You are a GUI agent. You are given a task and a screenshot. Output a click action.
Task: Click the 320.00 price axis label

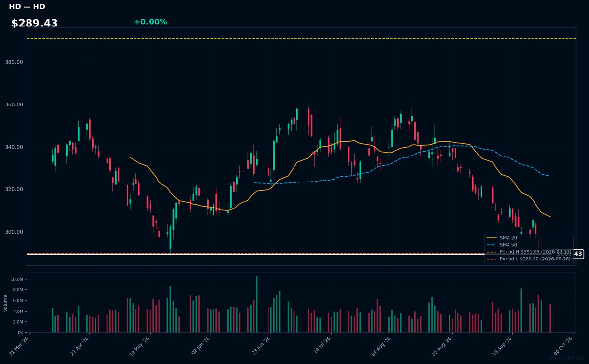pyautogui.click(x=15, y=189)
